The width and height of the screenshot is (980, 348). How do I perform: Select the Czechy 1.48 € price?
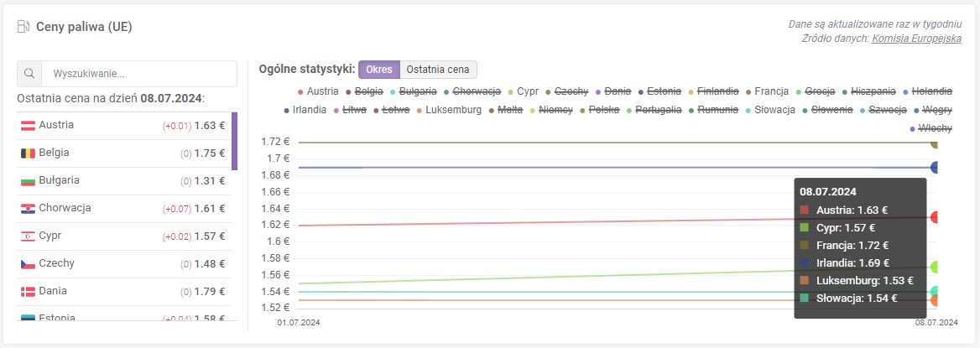210,264
